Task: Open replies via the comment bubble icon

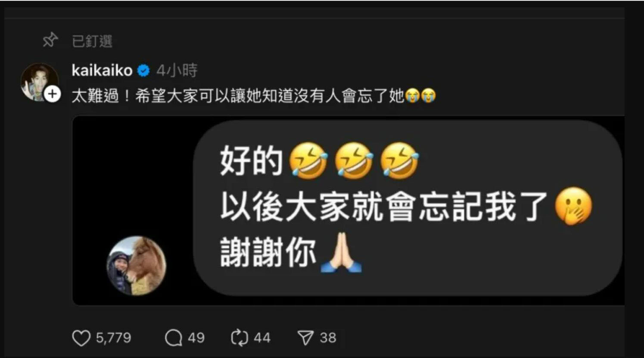Action: pyautogui.click(x=174, y=338)
